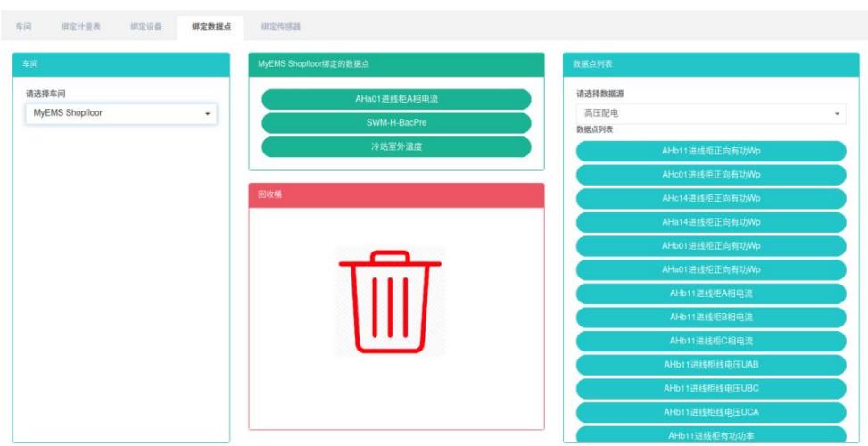Open the 绑定传感器 tab
868x446 pixels.
pos(280,27)
